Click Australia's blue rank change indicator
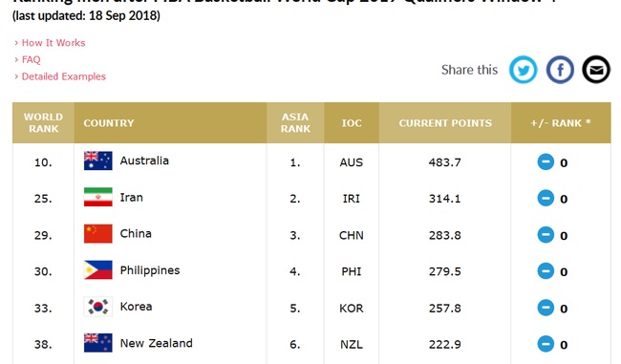Image resolution: width=621 pixels, height=364 pixels. (x=546, y=162)
